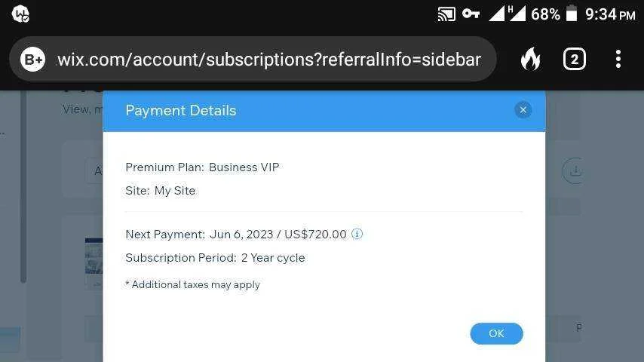Tap the VPN key icon in status bar

[471, 14]
